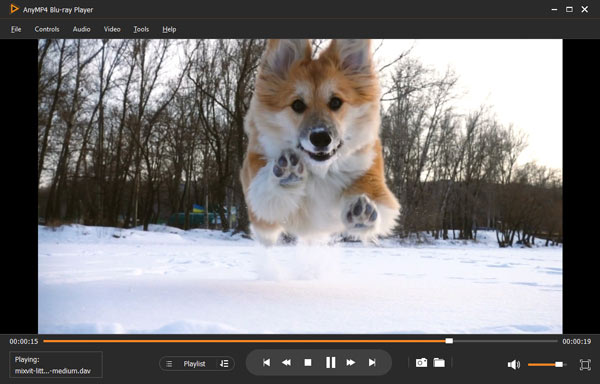This screenshot has height=384, width=600.
Task: Show the Playlist panel
Action: (194, 364)
